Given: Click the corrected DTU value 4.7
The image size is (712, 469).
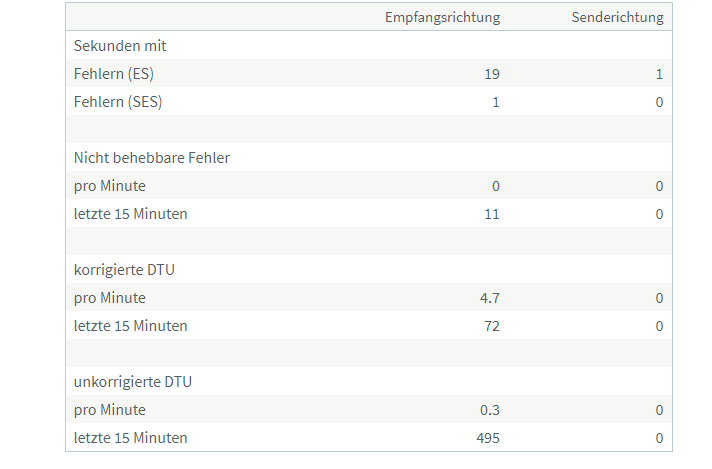Looking at the screenshot, I should 490,298.
